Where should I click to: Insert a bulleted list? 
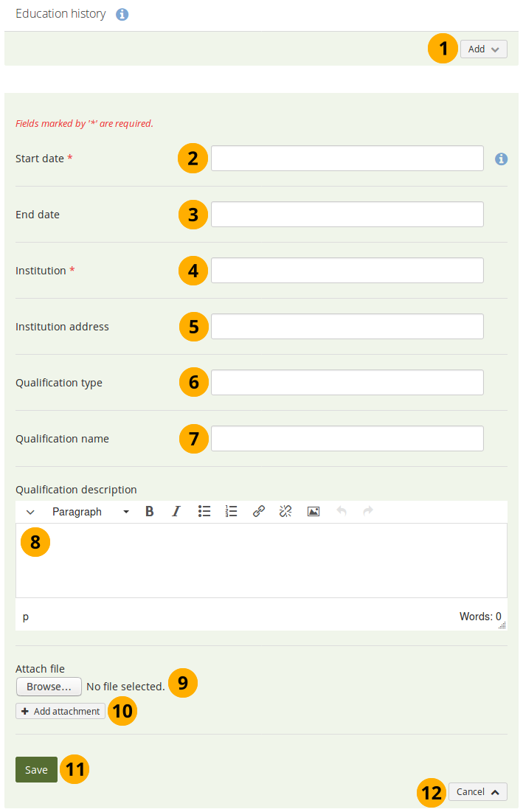click(x=204, y=512)
